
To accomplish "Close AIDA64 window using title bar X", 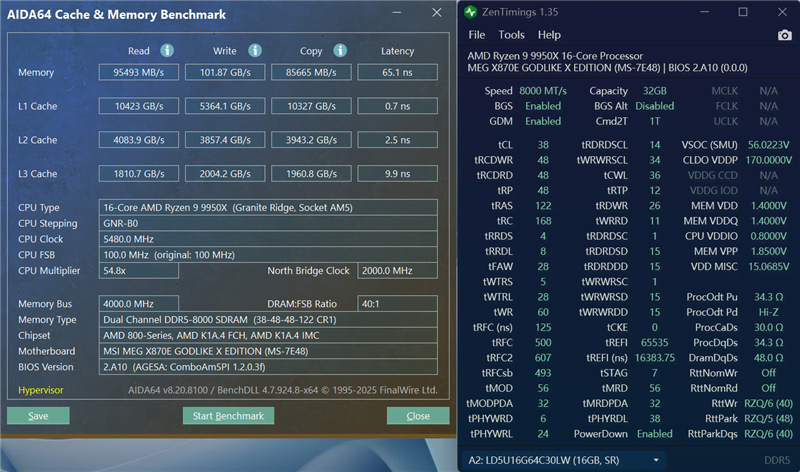I will [x=436, y=13].
